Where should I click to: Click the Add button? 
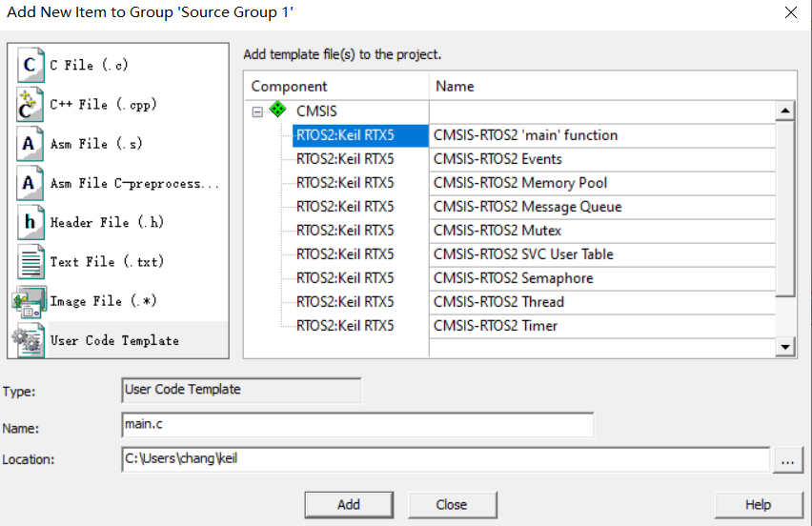pyautogui.click(x=349, y=504)
